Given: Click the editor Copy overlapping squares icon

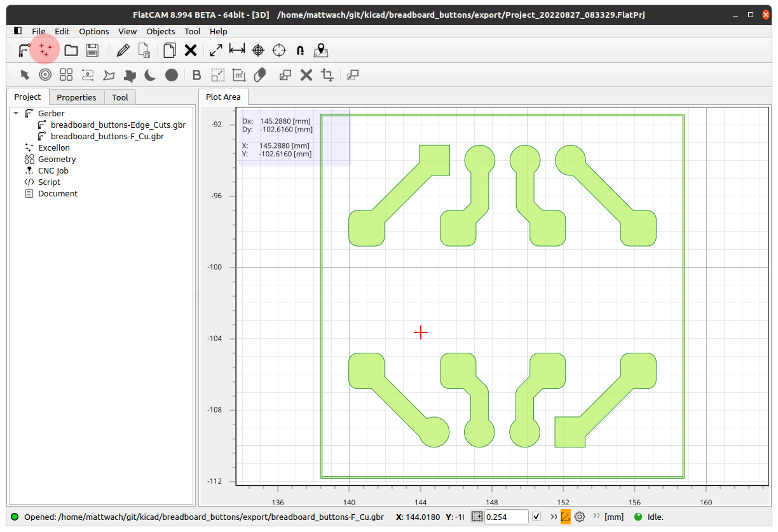Looking at the screenshot, I should point(285,75).
